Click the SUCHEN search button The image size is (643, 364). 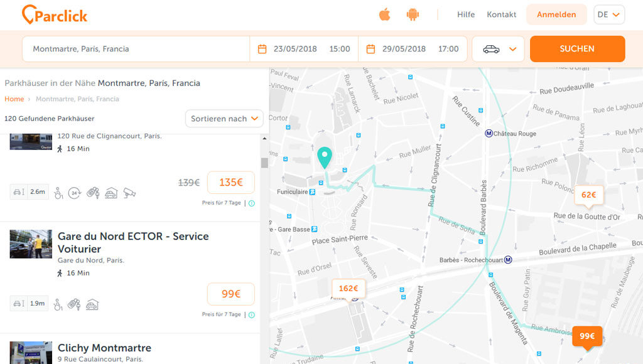point(578,49)
